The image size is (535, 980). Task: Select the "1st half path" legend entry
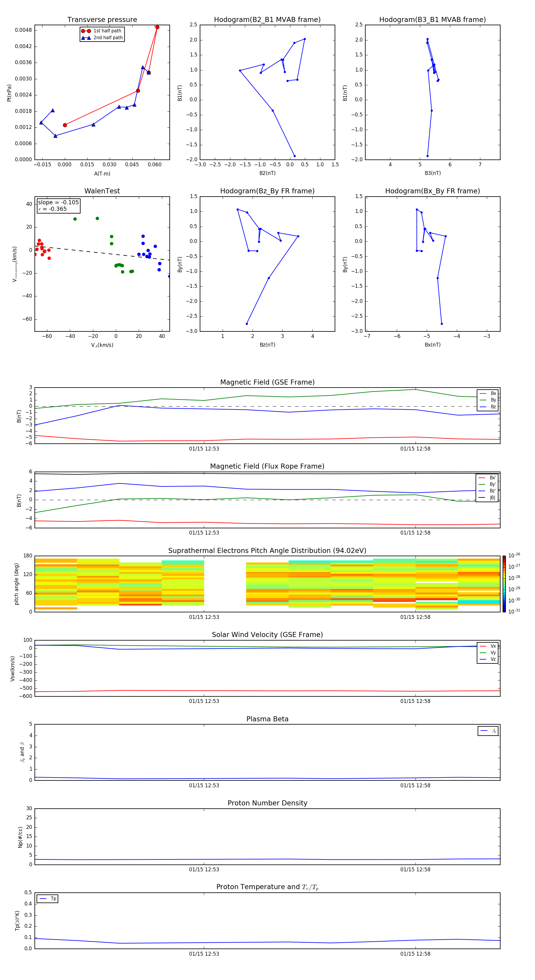tap(101, 31)
